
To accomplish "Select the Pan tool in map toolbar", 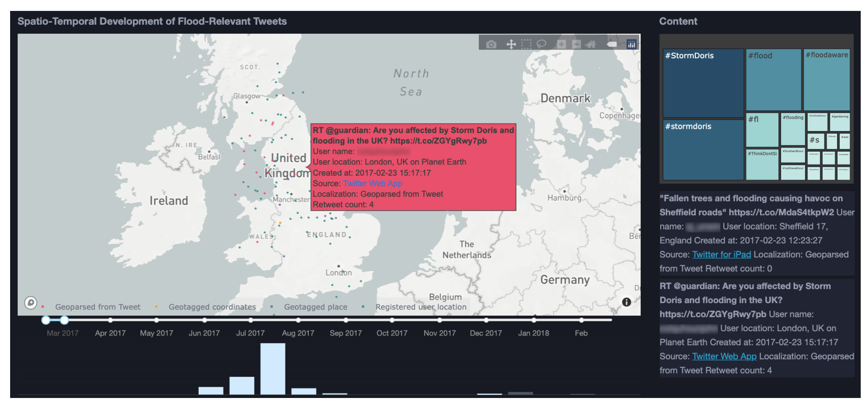I will pos(511,44).
